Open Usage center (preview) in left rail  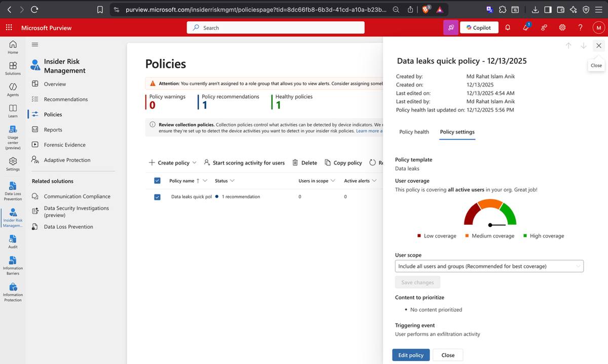tap(13, 138)
